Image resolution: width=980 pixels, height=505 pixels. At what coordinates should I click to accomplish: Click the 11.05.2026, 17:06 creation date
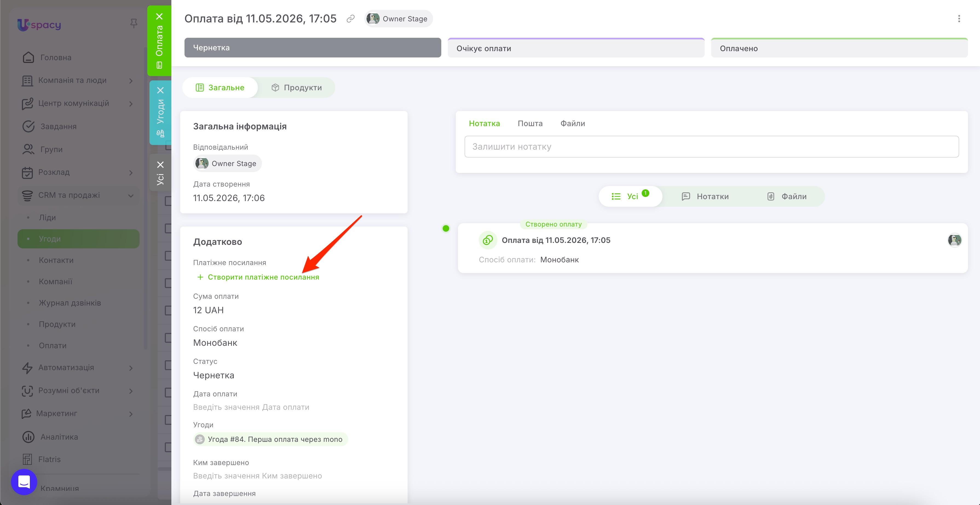(x=229, y=198)
